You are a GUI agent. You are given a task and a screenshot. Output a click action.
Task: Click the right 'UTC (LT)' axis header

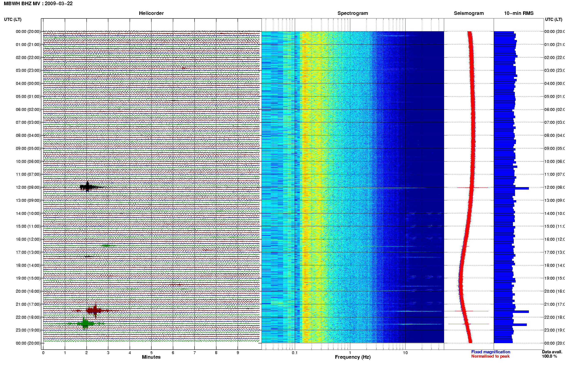tap(553, 19)
